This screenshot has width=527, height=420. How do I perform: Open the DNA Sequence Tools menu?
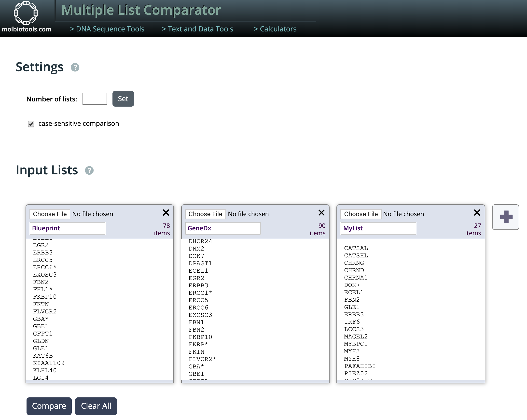coord(107,29)
